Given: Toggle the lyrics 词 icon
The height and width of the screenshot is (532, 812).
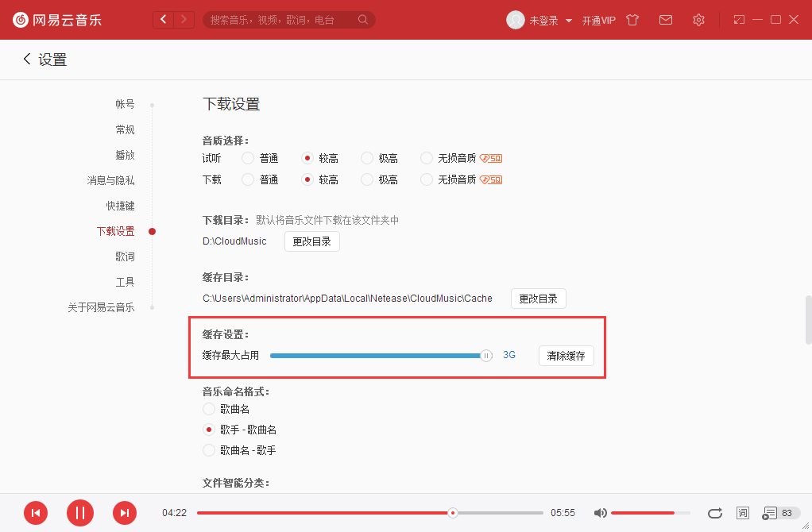Looking at the screenshot, I should [x=742, y=513].
